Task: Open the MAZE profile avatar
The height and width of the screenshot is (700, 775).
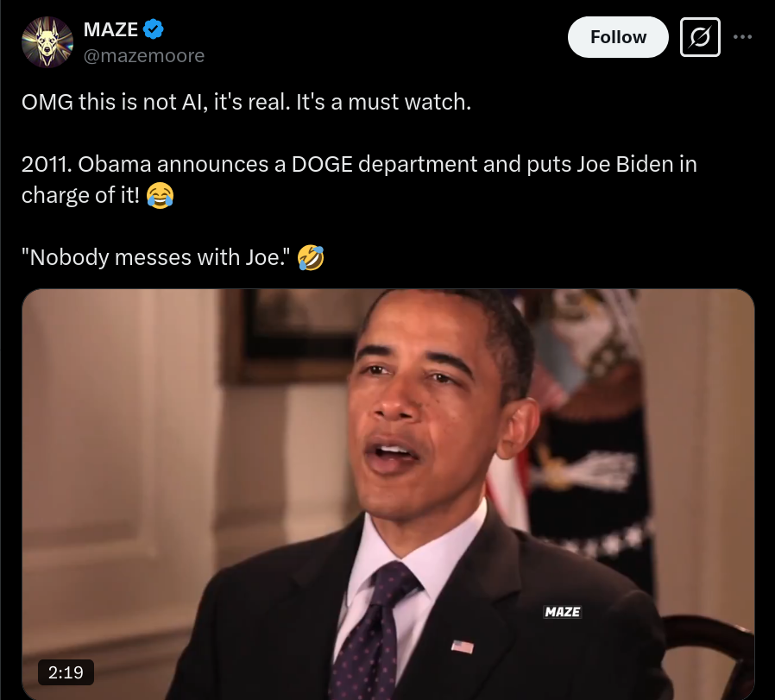Action: pyautogui.click(x=47, y=42)
